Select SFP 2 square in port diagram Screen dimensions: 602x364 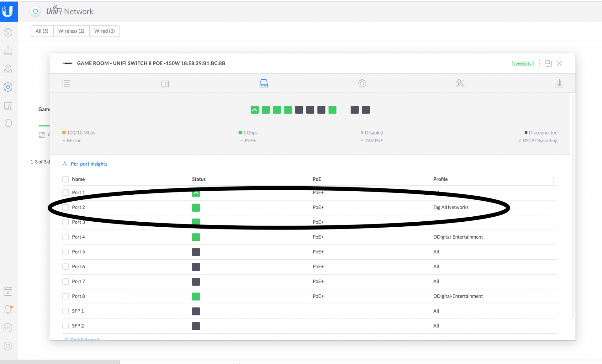[x=366, y=110]
